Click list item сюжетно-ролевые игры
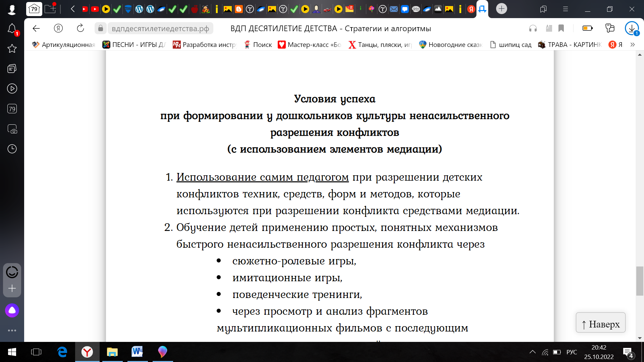 [x=294, y=261]
